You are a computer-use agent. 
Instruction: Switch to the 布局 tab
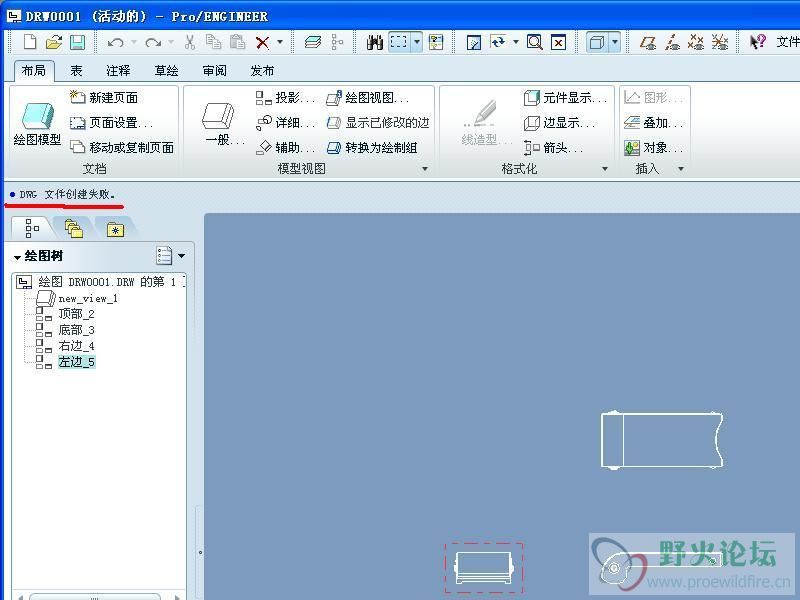tap(34, 70)
